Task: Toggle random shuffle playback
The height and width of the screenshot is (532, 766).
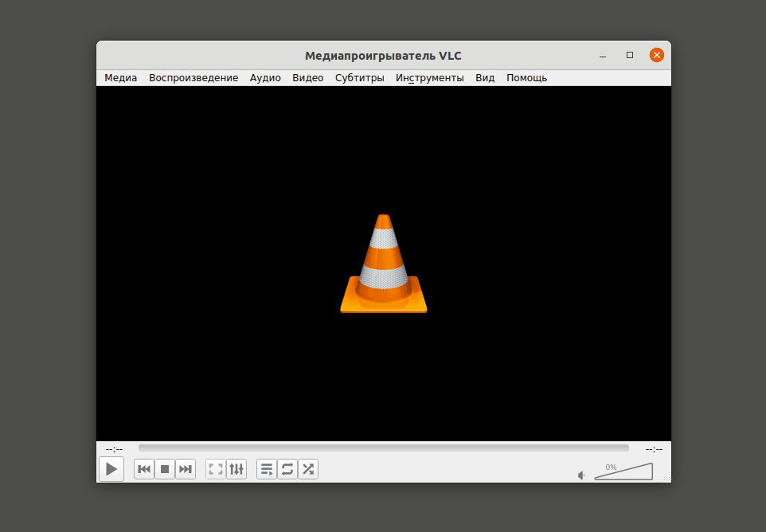Action: (308, 469)
